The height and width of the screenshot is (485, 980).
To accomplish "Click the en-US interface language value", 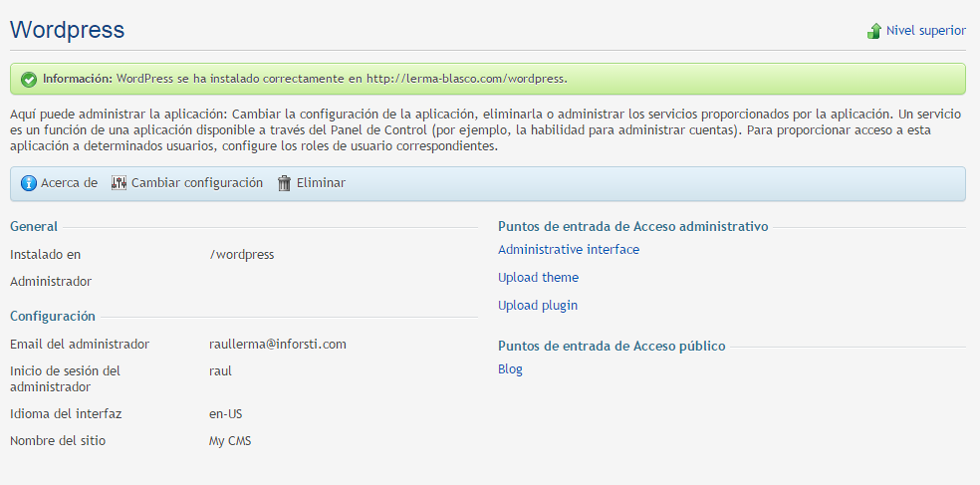I will click(226, 414).
